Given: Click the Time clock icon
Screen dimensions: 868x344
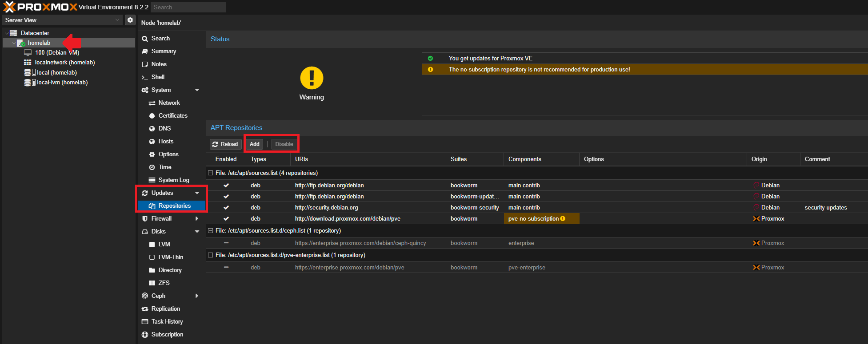Looking at the screenshot, I should point(152,167).
